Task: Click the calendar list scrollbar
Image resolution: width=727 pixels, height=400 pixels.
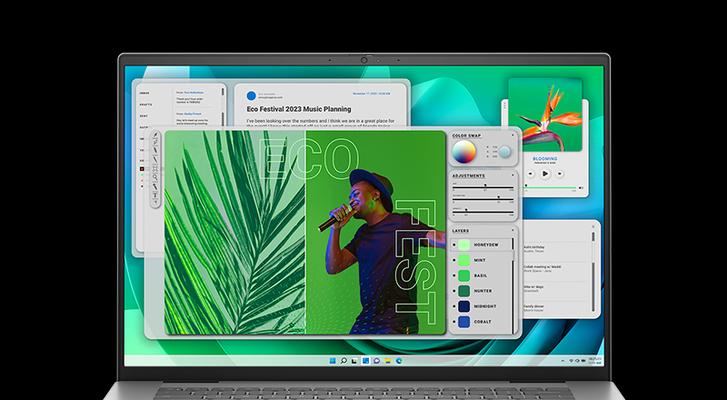Action: tap(593, 271)
